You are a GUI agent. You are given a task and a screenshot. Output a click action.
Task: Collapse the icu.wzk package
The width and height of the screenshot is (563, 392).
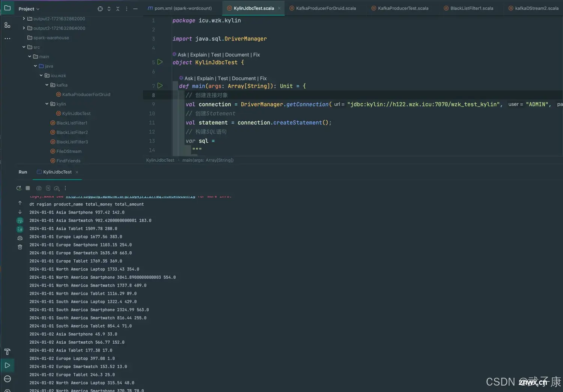coord(41,75)
